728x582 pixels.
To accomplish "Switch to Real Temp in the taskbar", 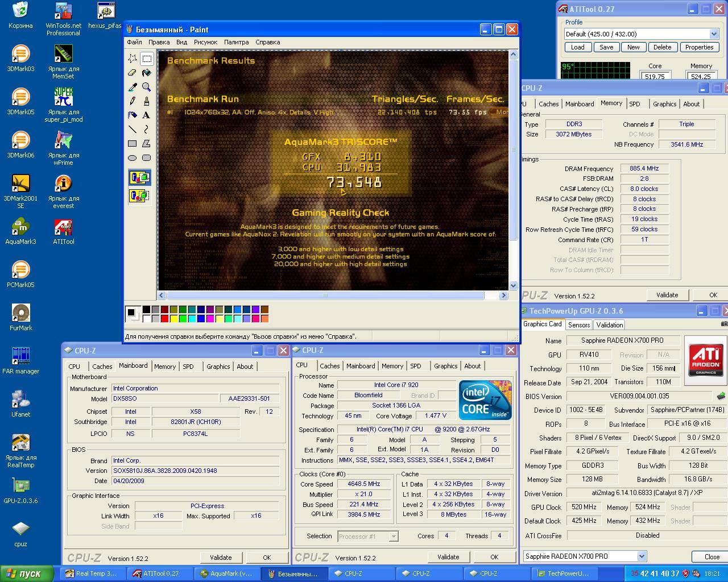I will 92,573.
